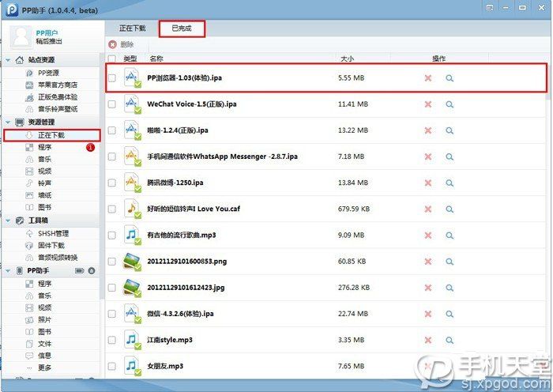Sort list by 大小 column header

(347, 58)
